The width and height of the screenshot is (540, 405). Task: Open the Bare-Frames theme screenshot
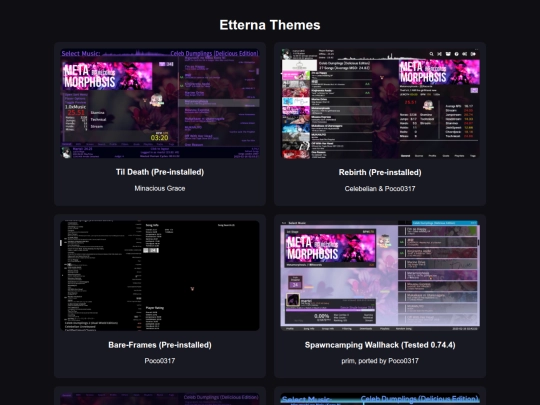[x=160, y=276]
